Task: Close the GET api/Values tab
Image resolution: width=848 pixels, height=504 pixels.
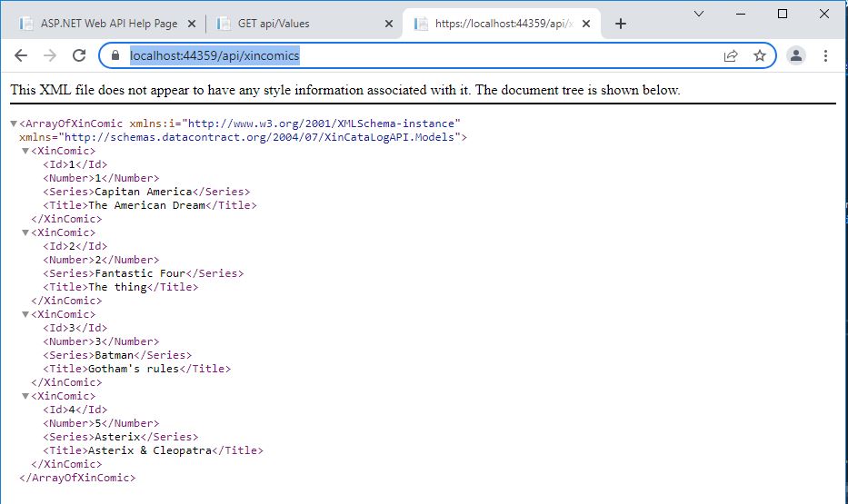Action: point(389,24)
